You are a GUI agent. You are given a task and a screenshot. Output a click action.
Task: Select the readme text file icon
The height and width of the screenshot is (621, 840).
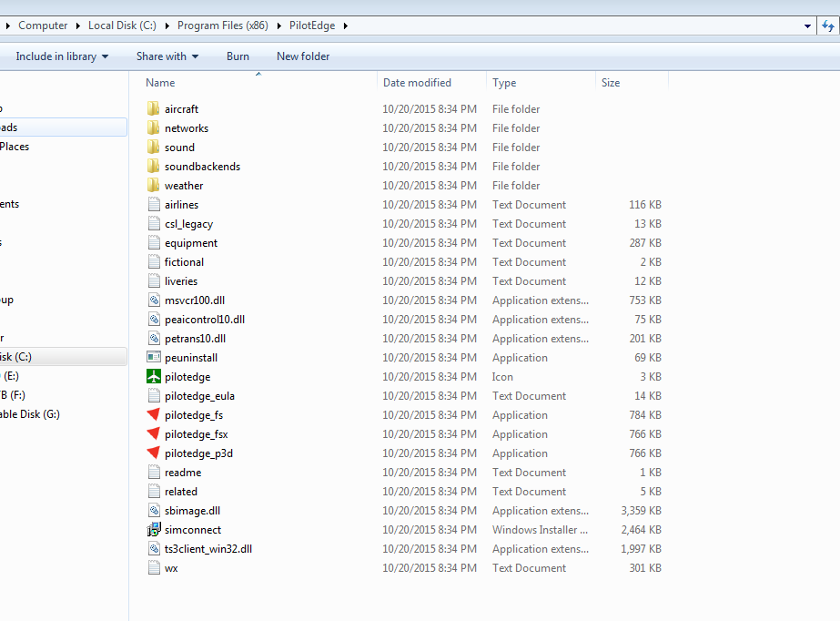(154, 472)
